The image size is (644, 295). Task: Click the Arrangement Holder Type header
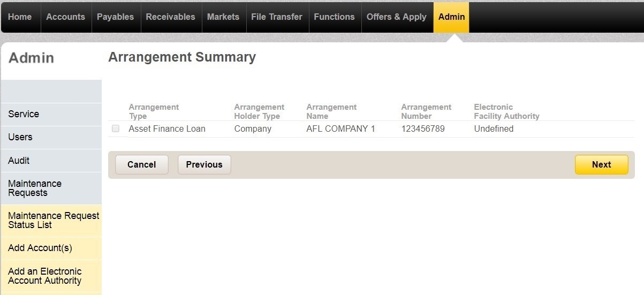pos(259,111)
